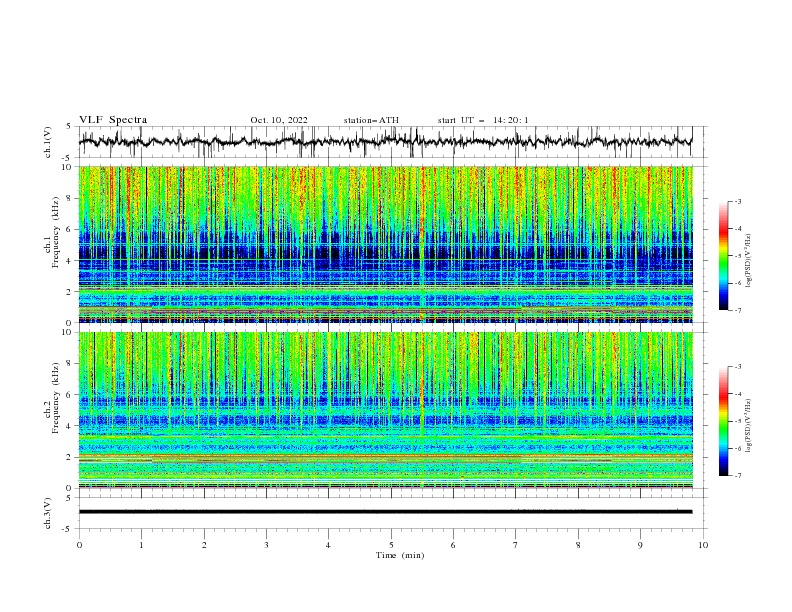
Task: Click the ch.2 spectrogram panel
Action: (x=386, y=410)
